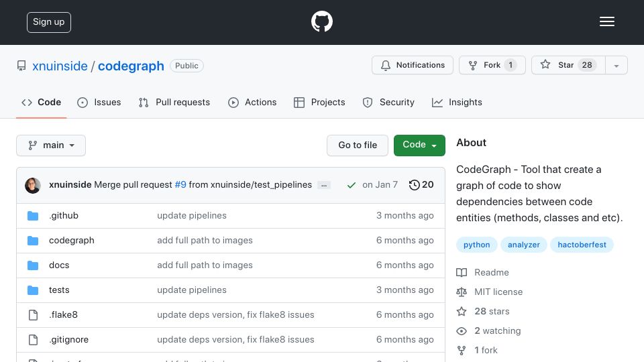
Task: Open docs row's add full path commit
Action: pyautogui.click(x=205, y=265)
